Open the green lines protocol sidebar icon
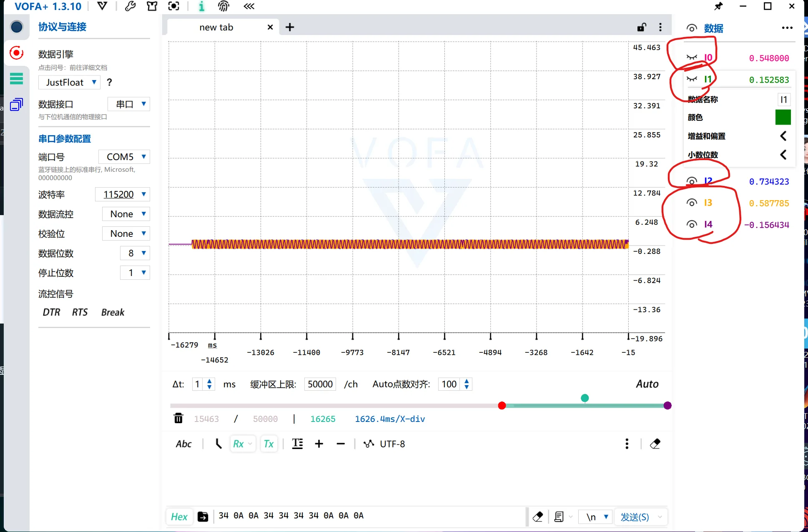 pyautogui.click(x=17, y=78)
